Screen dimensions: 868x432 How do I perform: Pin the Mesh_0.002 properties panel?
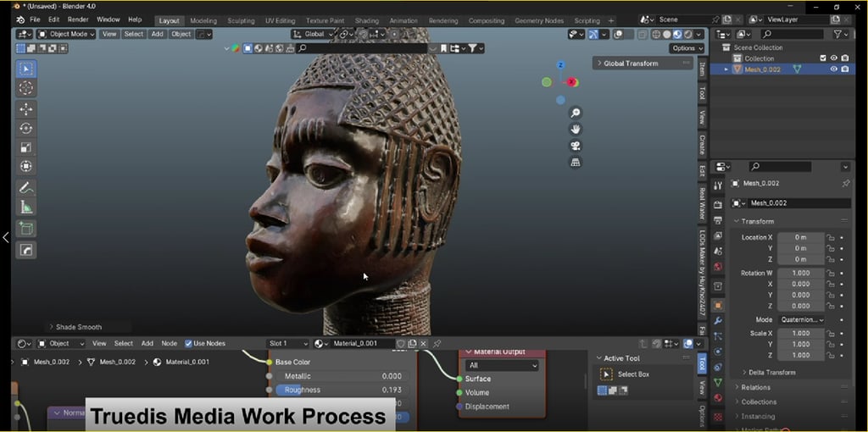(845, 183)
